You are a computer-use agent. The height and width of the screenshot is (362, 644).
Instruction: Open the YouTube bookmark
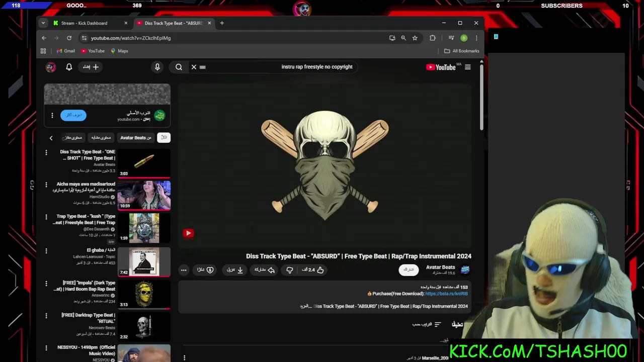tap(93, 51)
